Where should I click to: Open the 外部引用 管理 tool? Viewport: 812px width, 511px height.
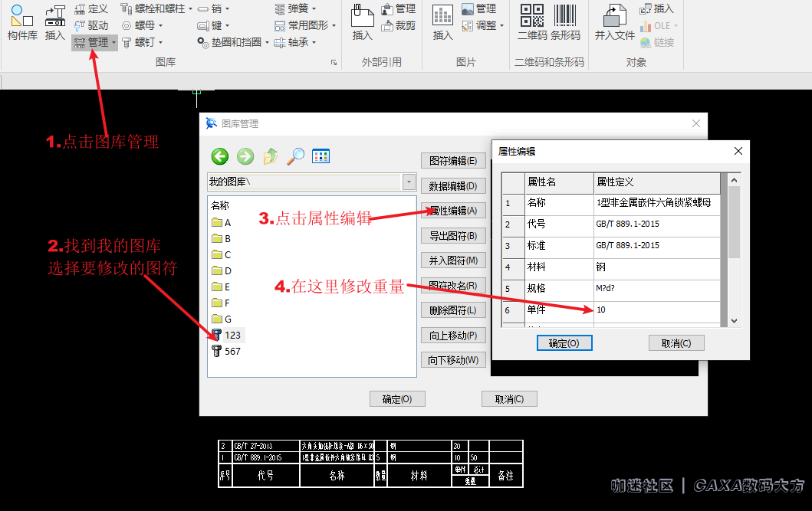(398, 8)
